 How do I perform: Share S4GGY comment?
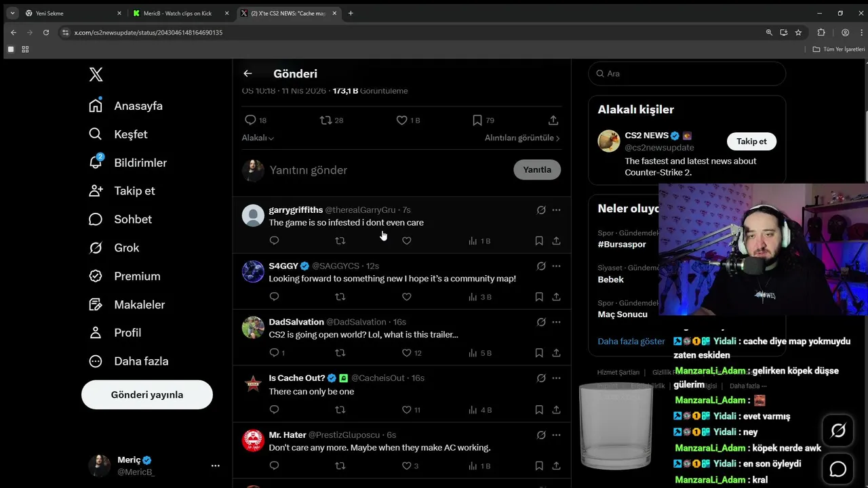click(556, 297)
